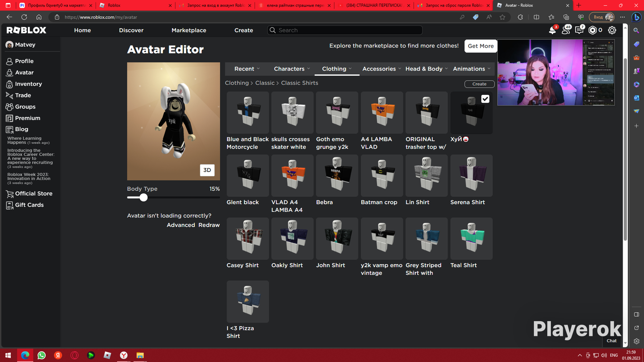
Task: Select the Teal Shirt thumbnail
Action: tap(471, 239)
